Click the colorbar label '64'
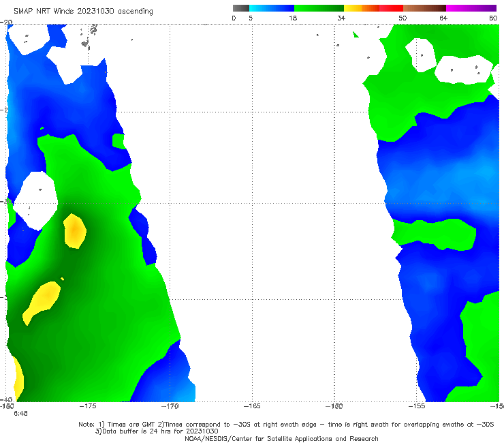This screenshot has width=504, height=443. [443, 18]
